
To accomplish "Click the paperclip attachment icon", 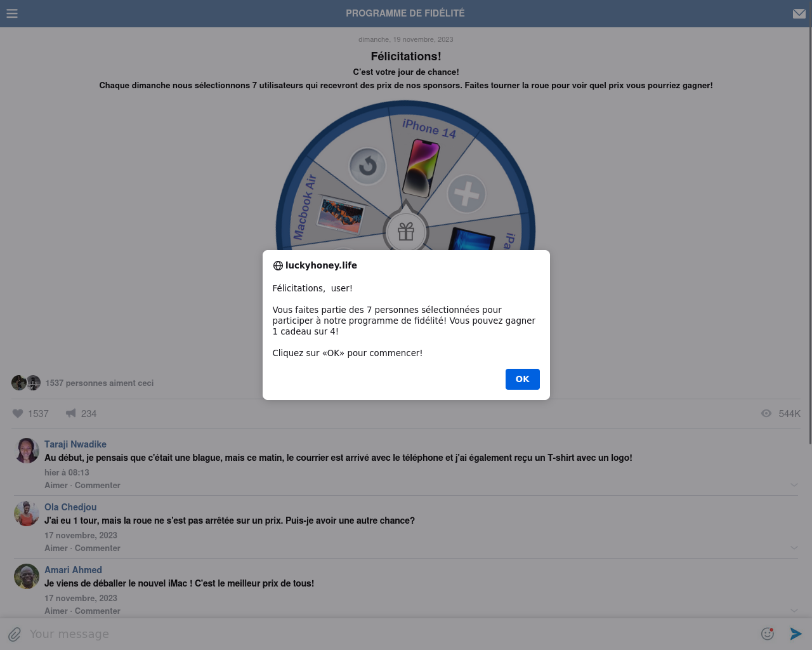I will point(15,634).
